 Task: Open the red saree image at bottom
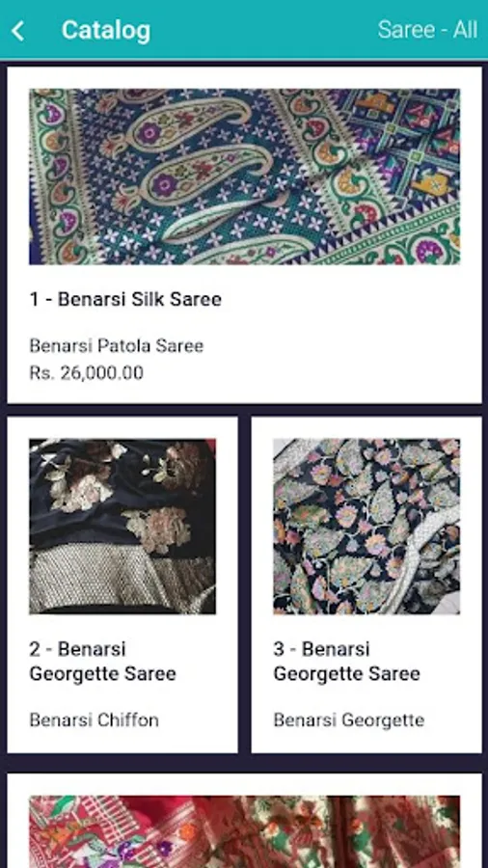[x=244, y=832]
